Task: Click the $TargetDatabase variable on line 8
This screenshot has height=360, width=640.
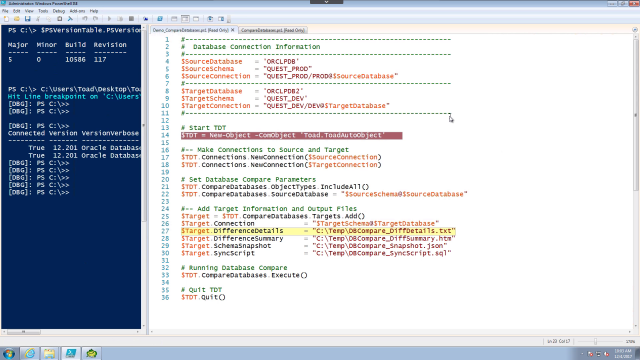Action: [211, 91]
